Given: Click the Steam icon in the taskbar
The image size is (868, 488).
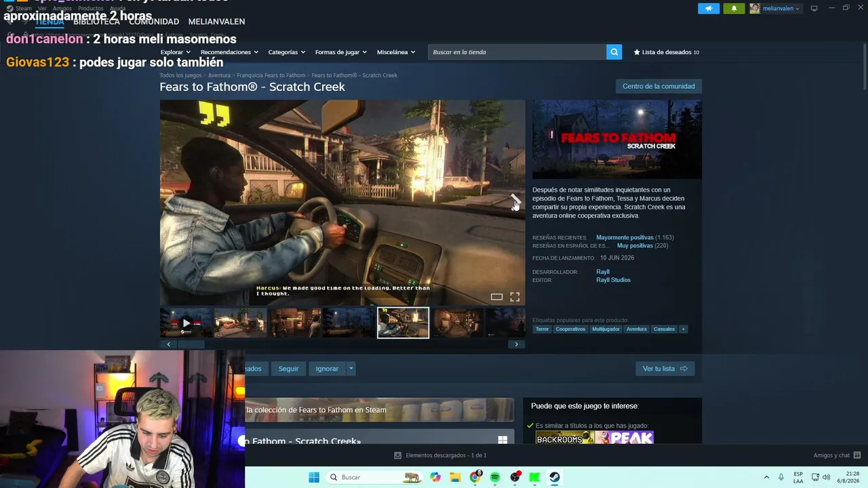Looking at the screenshot, I should tap(554, 477).
